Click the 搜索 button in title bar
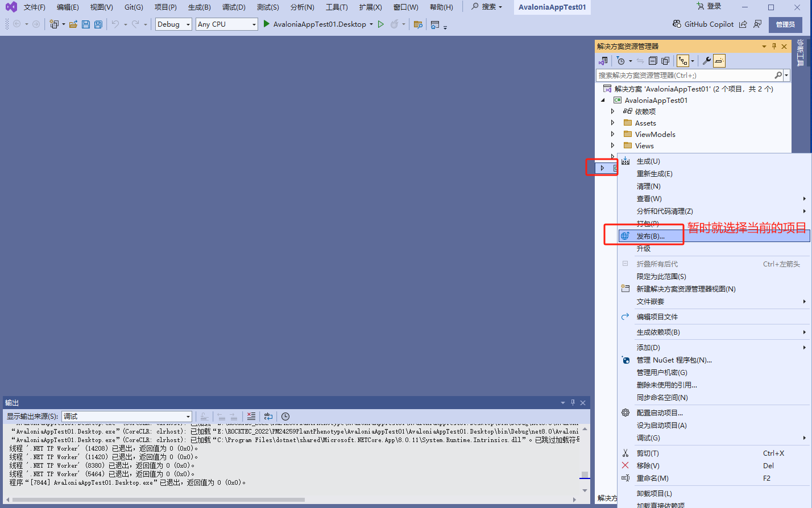This screenshot has width=812, height=508. pyautogui.click(x=487, y=7)
